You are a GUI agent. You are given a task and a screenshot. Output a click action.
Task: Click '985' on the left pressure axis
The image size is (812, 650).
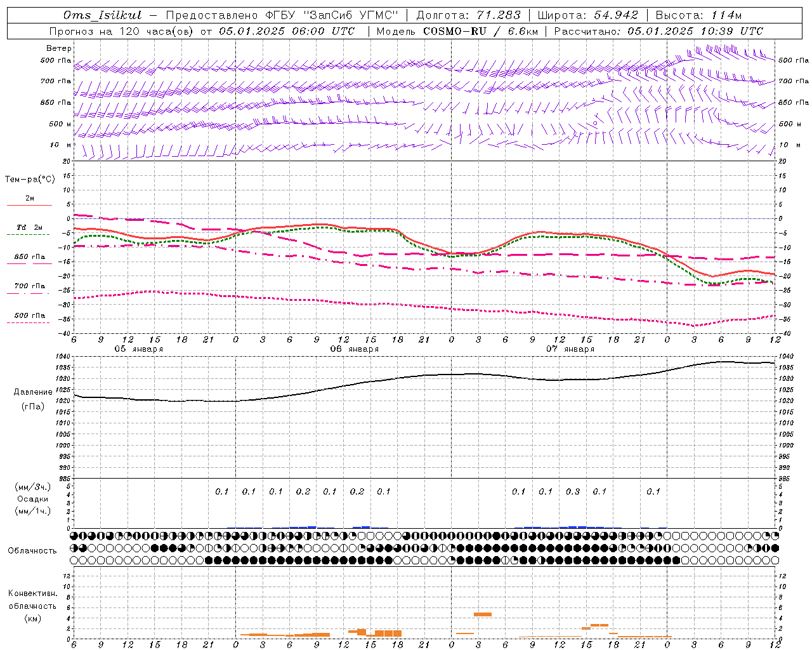(63, 479)
